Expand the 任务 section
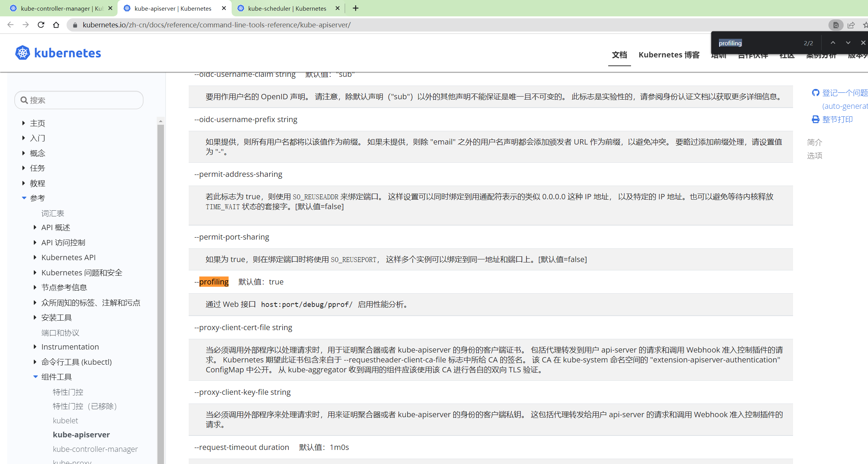 [24, 168]
